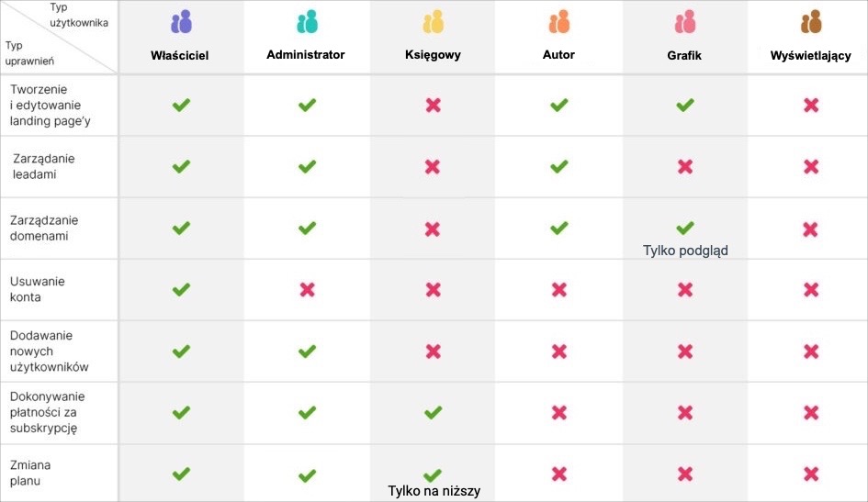This screenshot has height=502, width=868.
Task: Click the teal Administrator user icon
Action: (307, 22)
